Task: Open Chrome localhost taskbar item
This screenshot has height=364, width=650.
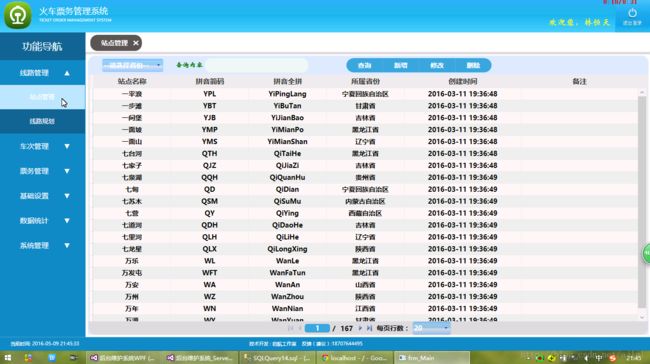Action: [x=355, y=358]
